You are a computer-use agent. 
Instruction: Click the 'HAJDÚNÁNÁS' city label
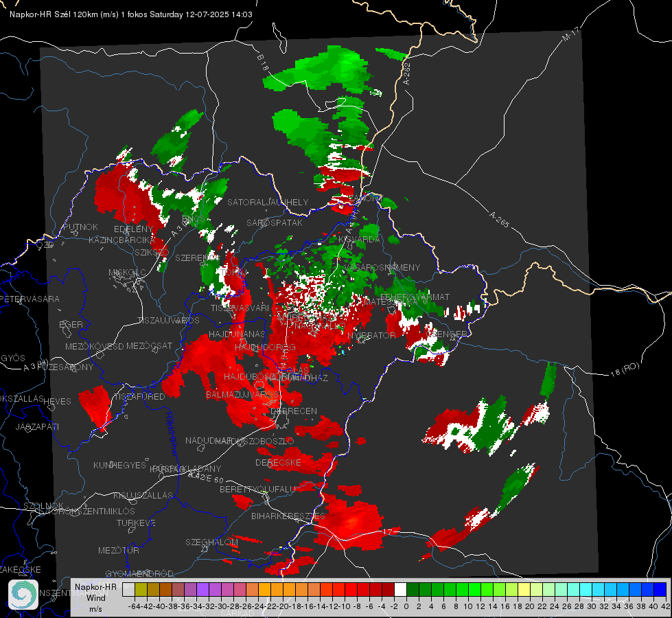click(237, 334)
